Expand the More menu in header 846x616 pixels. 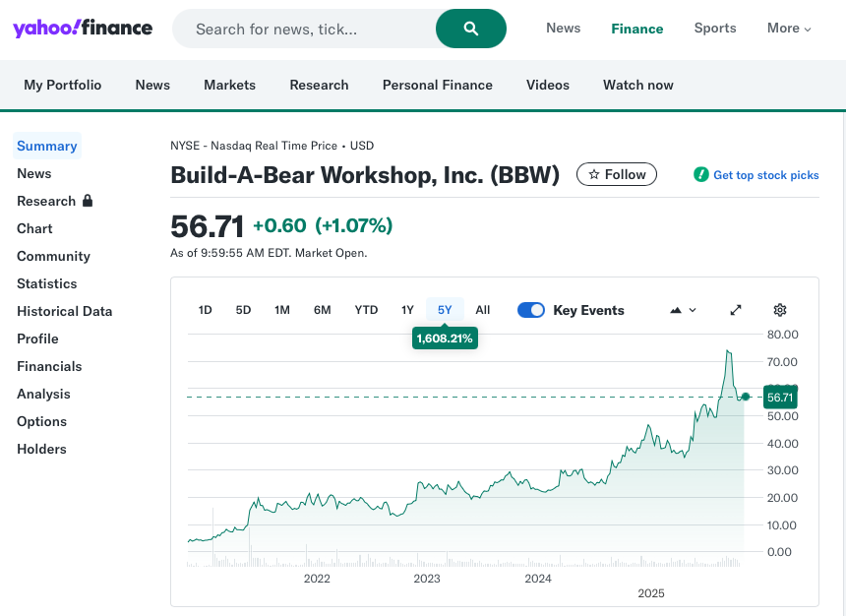(789, 29)
